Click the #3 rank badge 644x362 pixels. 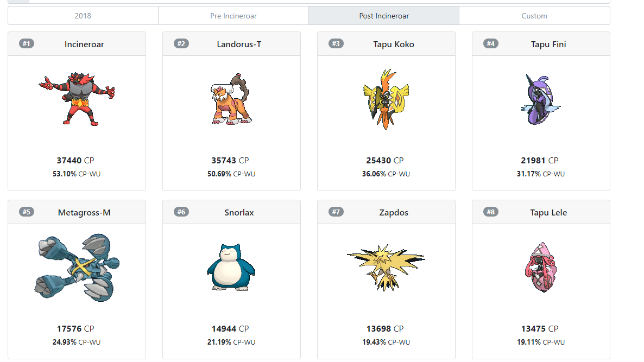coord(336,43)
